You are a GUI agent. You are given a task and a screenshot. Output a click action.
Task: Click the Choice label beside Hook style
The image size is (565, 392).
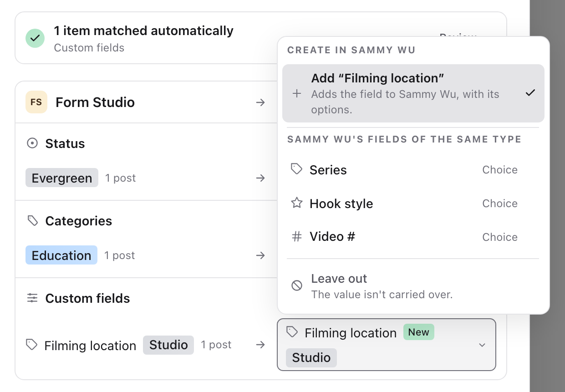pos(500,204)
